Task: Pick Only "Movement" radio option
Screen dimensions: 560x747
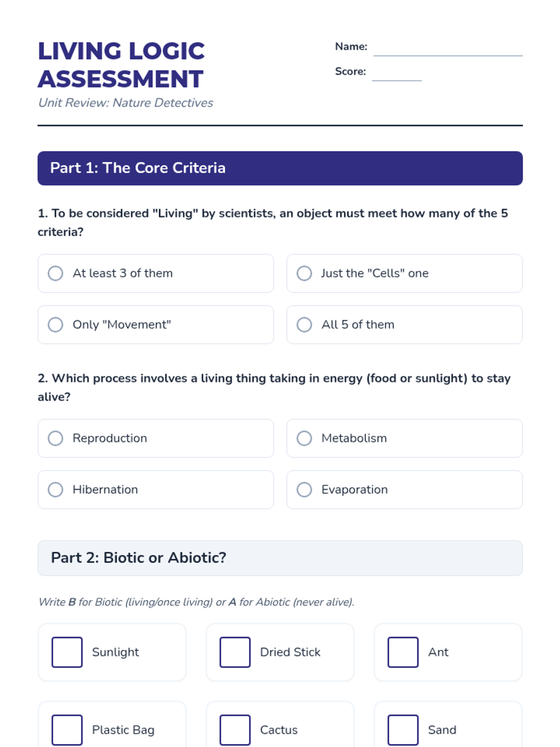Action: 56,324
